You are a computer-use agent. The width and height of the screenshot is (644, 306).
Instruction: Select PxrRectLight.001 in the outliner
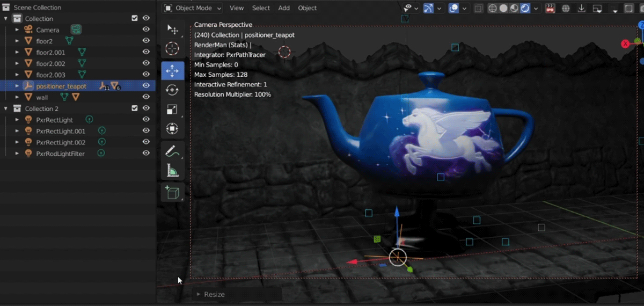pyautogui.click(x=61, y=131)
